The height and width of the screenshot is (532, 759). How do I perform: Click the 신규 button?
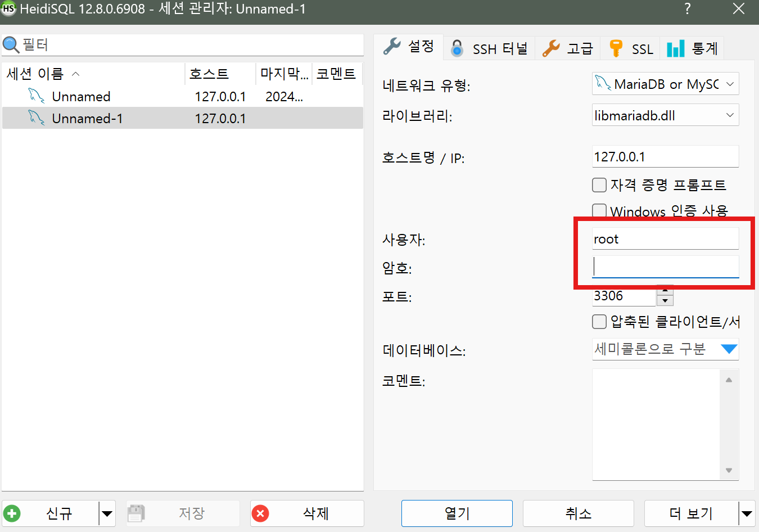coord(51,513)
